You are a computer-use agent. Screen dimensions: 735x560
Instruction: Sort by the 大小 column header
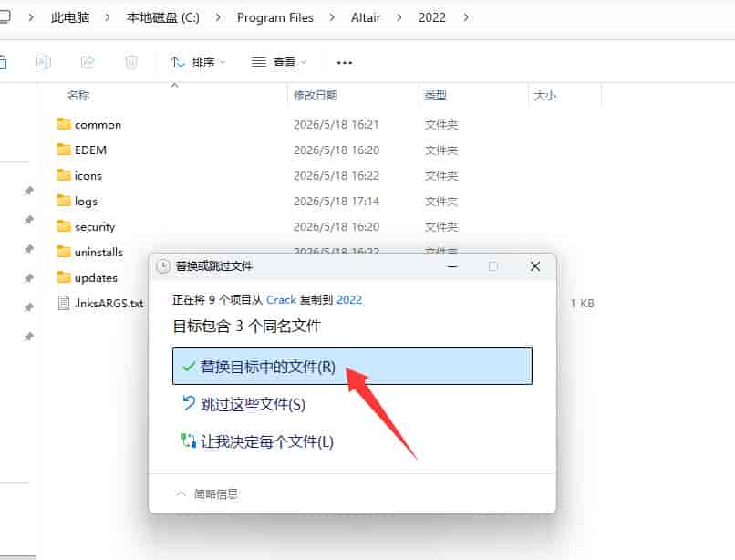coord(544,95)
